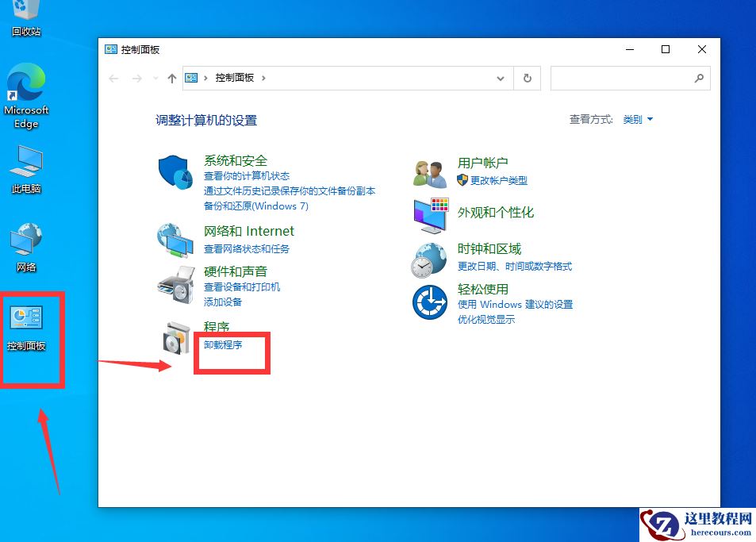This screenshot has height=542, width=756.
Task: Click the 时钟和区域 globe icon
Action: coord(429,260)
